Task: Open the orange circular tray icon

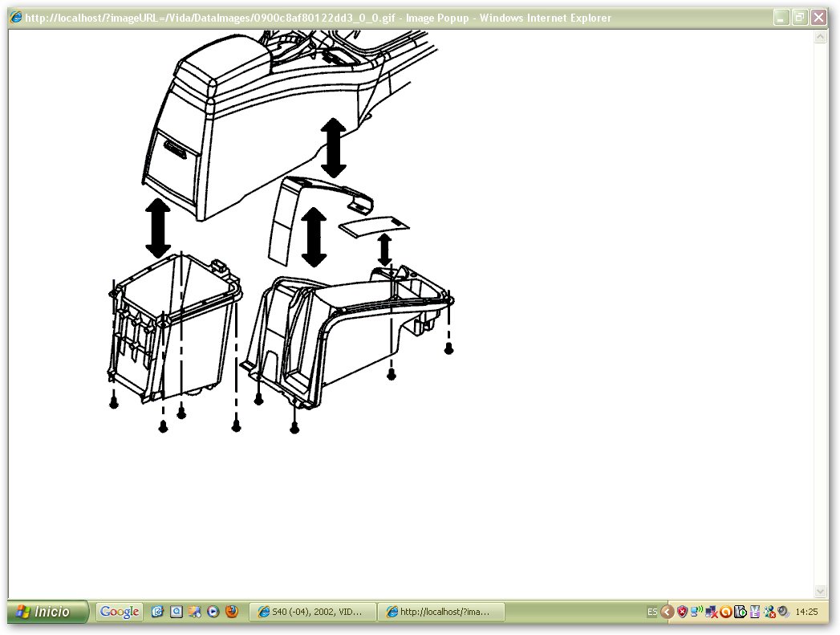Action: 726,612
